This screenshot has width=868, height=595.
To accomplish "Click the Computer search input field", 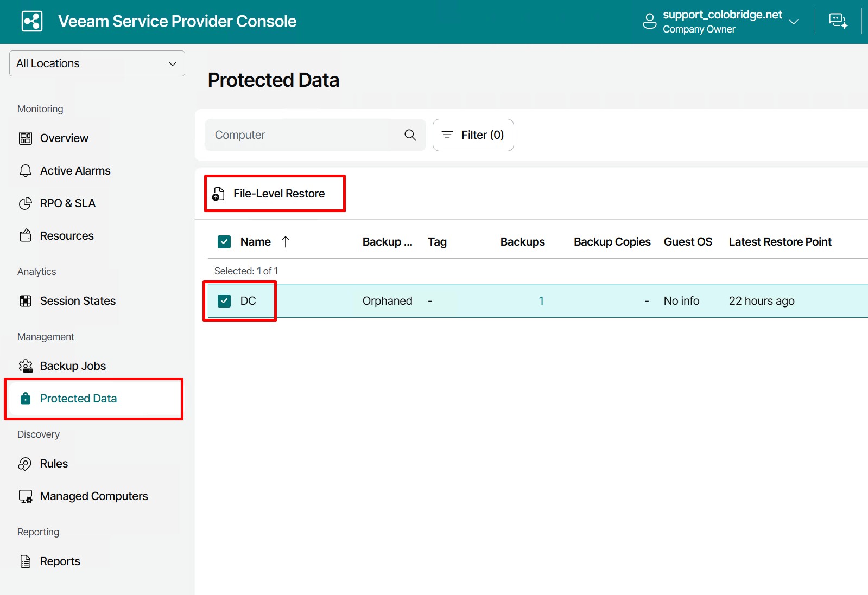I will tap(301, 135).
